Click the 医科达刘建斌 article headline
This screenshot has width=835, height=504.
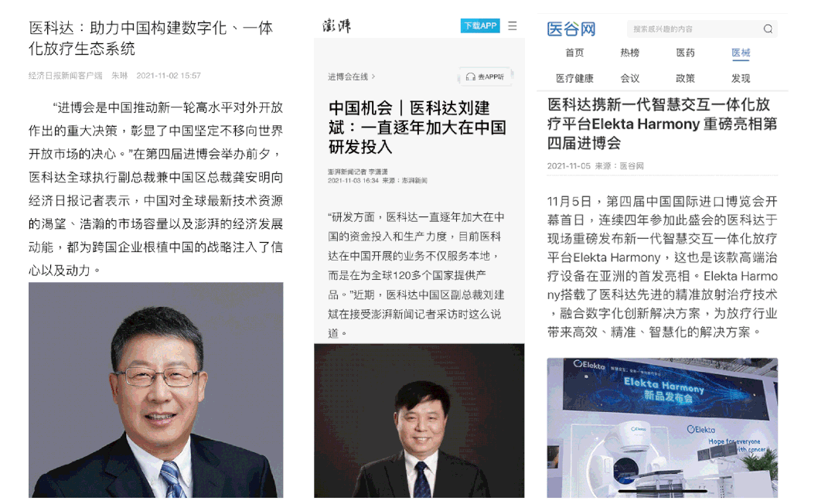tap(417, 128)
